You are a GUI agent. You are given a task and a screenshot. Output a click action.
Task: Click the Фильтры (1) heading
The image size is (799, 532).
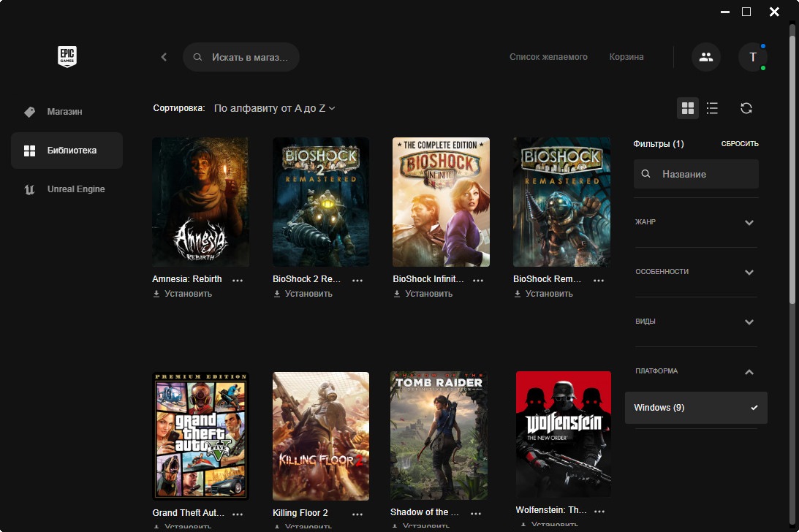coord(659,144)
